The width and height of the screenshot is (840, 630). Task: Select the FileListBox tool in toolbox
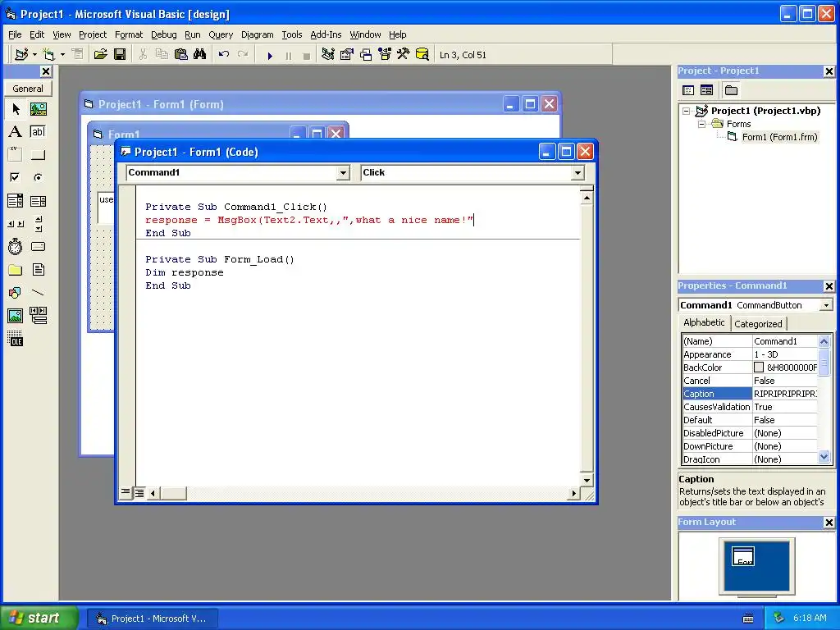coord(38,269)
